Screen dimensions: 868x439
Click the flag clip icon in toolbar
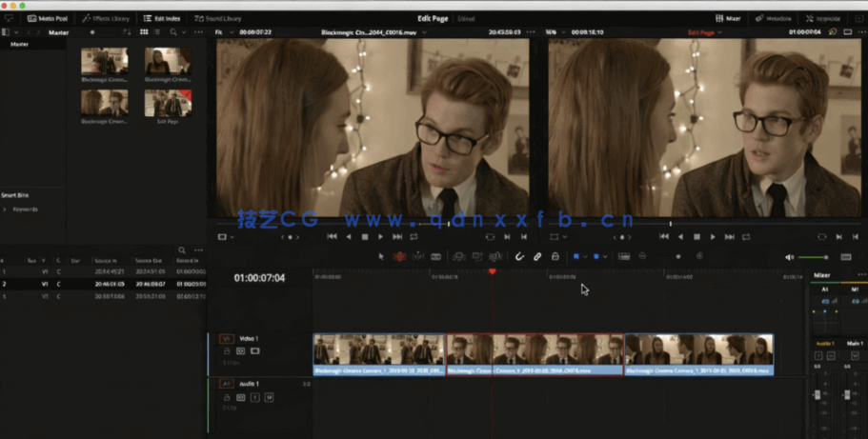pyautogui.click(x=575, y=256)
